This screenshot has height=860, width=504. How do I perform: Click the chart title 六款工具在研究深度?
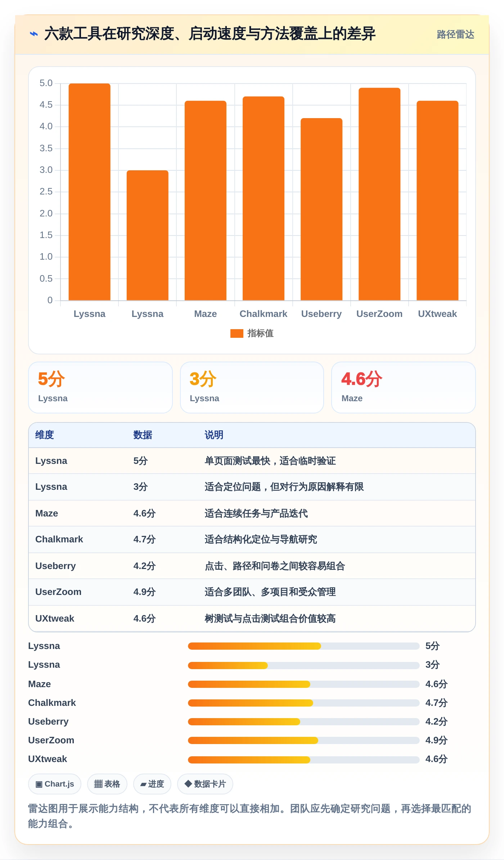pos(210,34)
